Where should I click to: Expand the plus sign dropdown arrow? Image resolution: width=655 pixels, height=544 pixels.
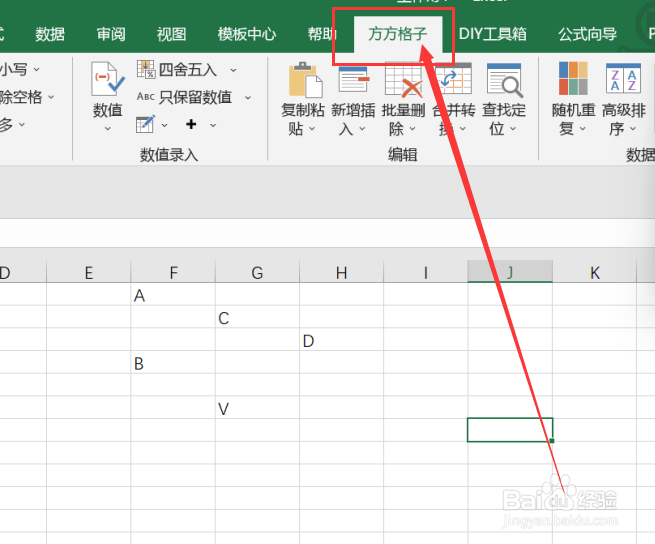point(213,125)
